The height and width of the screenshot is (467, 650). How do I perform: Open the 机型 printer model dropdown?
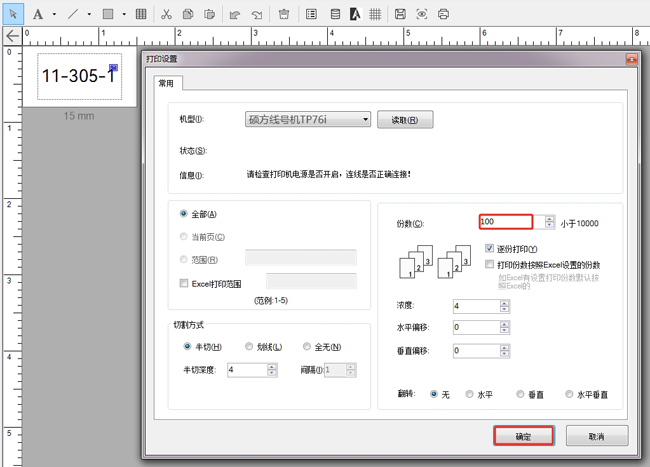(308, 119)
